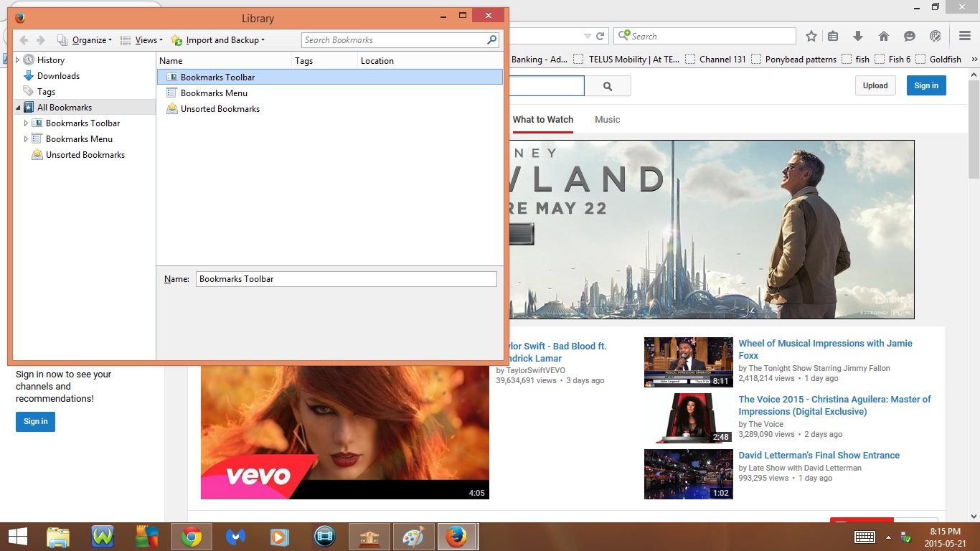
Task: Expand the History tree node
Action: (18, 60)
